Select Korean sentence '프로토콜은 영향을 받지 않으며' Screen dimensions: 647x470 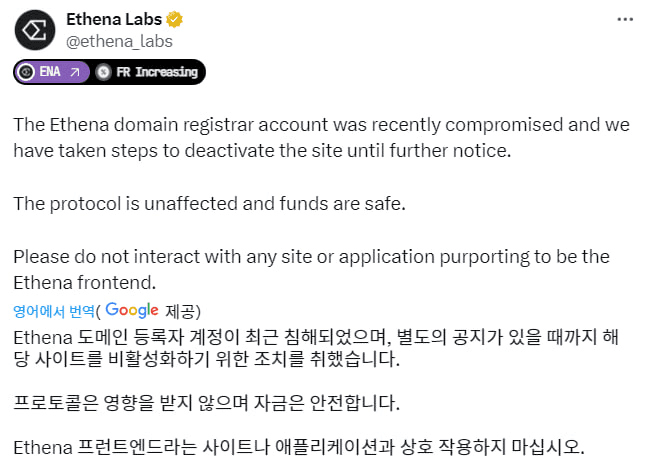point(206,403)
